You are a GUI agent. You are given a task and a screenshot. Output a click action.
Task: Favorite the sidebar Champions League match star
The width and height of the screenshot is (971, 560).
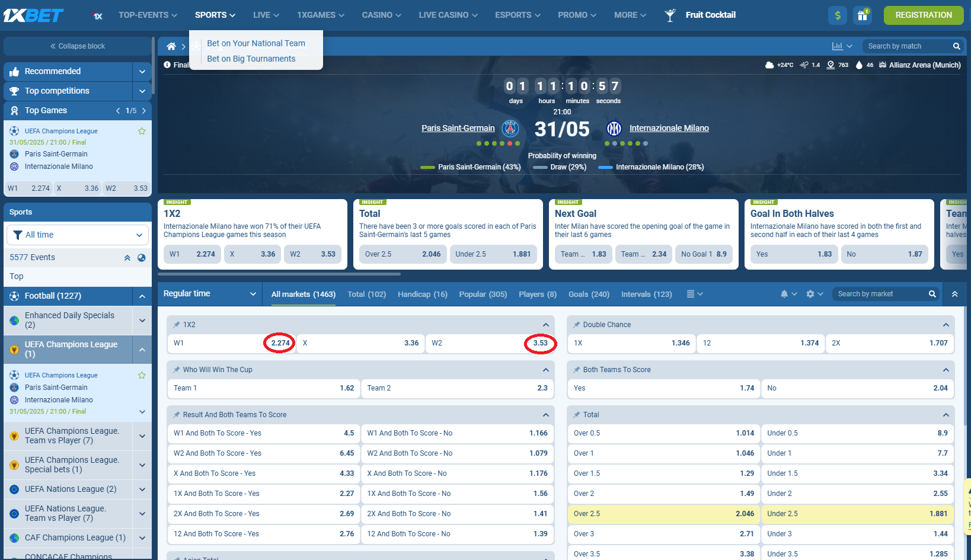tap(142, 375)
